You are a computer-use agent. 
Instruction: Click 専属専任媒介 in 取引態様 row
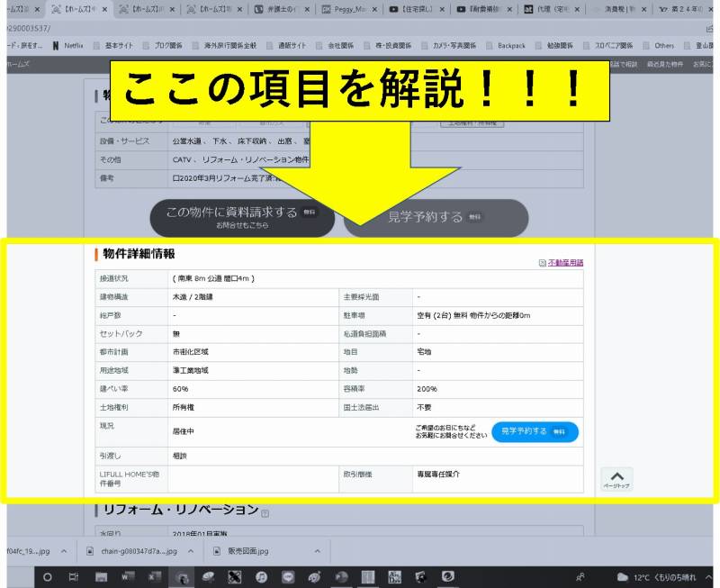[x=438, y=474]
